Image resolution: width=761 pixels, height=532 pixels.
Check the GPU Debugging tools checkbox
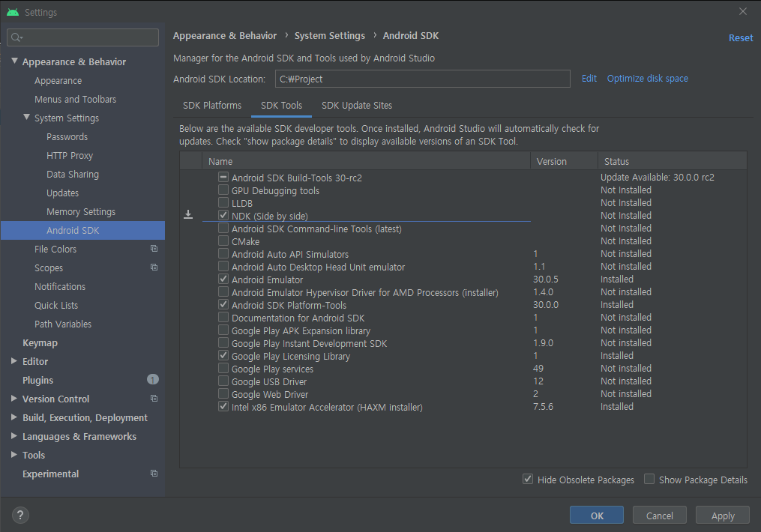click(x=223, y=190)
